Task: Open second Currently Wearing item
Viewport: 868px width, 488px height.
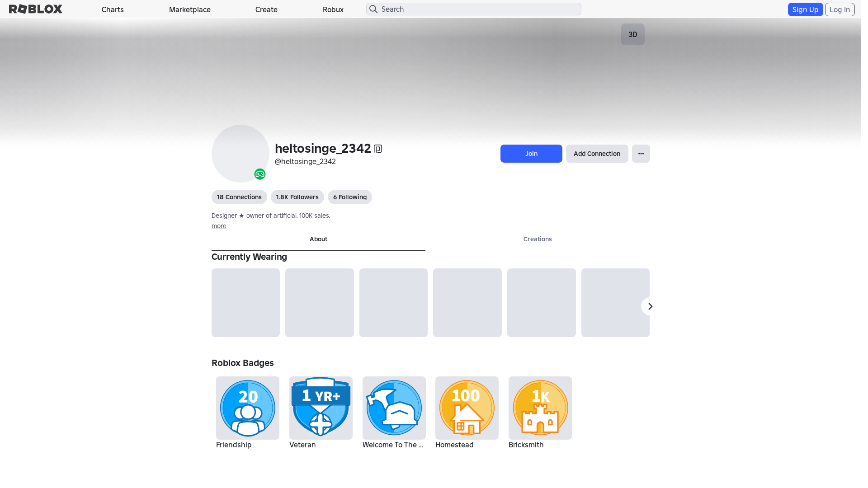Action: tap(320, 303)
